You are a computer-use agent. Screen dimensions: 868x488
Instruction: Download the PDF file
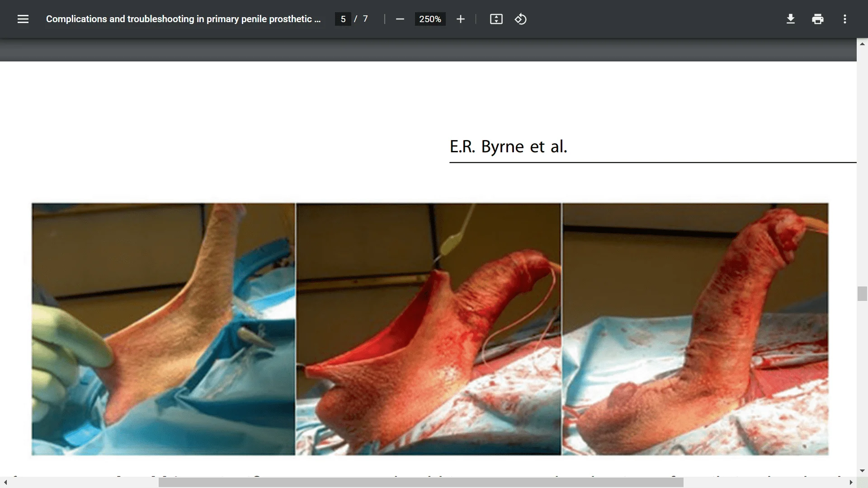(791, 19)
